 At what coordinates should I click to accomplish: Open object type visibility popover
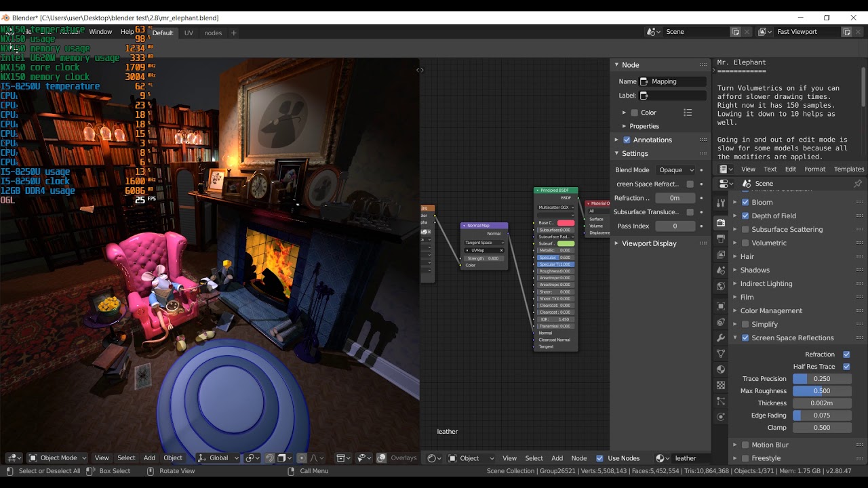(x=342, y=458)
